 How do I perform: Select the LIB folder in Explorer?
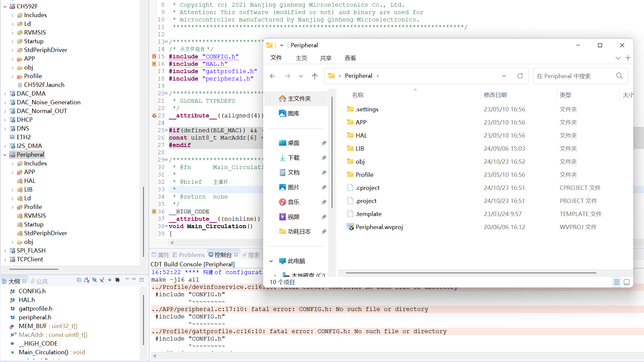(356, 148)
